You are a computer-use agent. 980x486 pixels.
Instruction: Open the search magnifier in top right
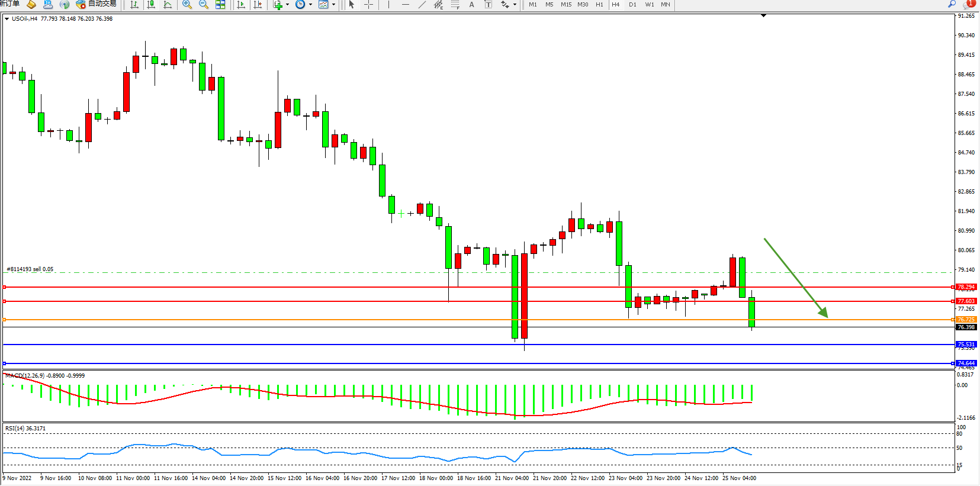tap(952, 4)
